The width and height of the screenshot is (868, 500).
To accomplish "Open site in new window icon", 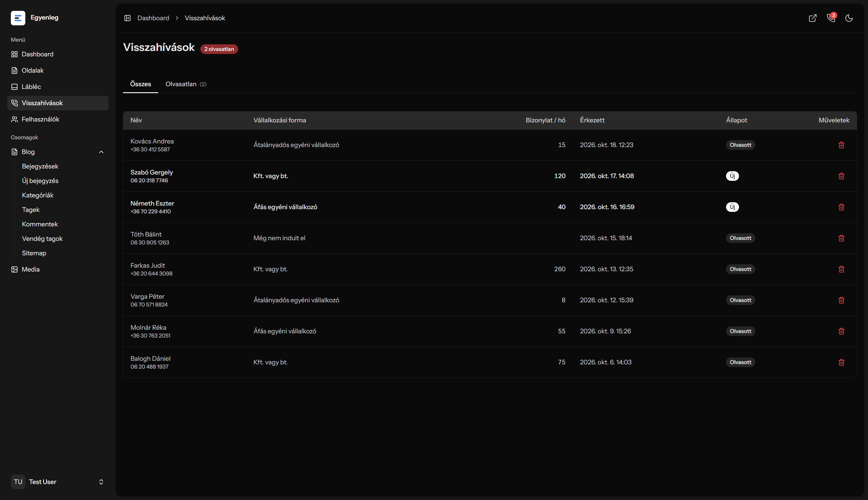I will [813, 18].
